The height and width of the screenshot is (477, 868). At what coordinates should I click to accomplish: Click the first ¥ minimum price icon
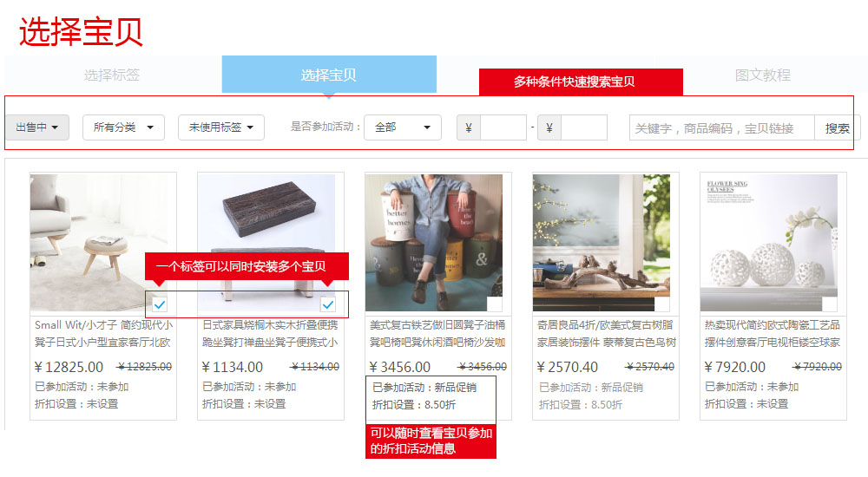469,127
